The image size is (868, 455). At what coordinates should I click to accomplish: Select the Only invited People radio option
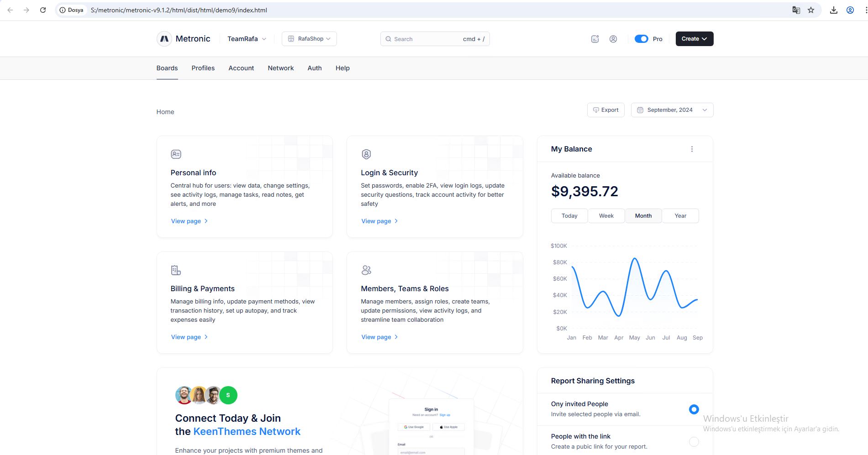coord(694,409)
